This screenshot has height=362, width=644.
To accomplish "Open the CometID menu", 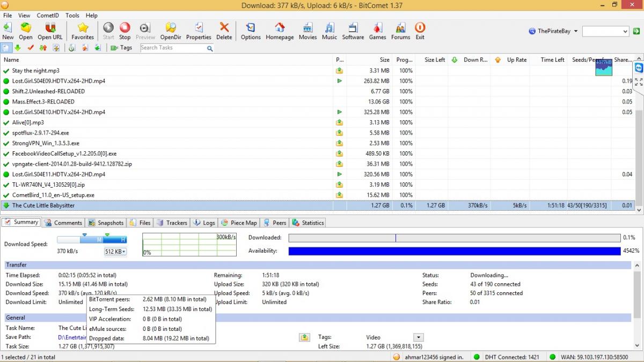I will 48,16.
